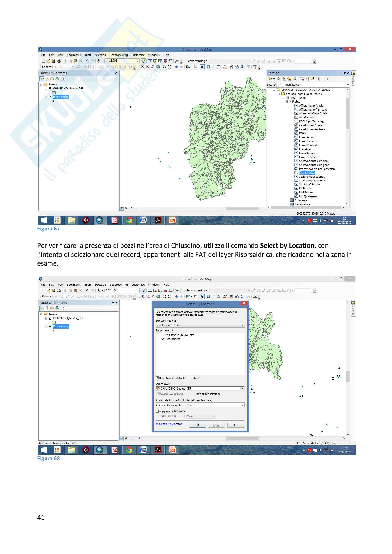Check CHIUSDINO_Geotec_DEF in the Target layer(s) list
The height and width of the screenshot is (554, 392).
coord(163,335)
